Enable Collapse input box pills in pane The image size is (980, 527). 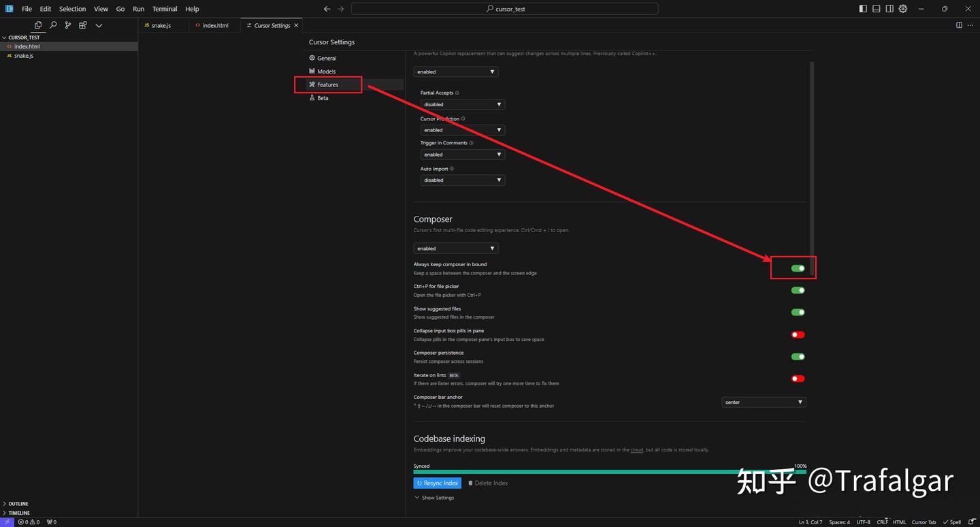pos(798,334)
